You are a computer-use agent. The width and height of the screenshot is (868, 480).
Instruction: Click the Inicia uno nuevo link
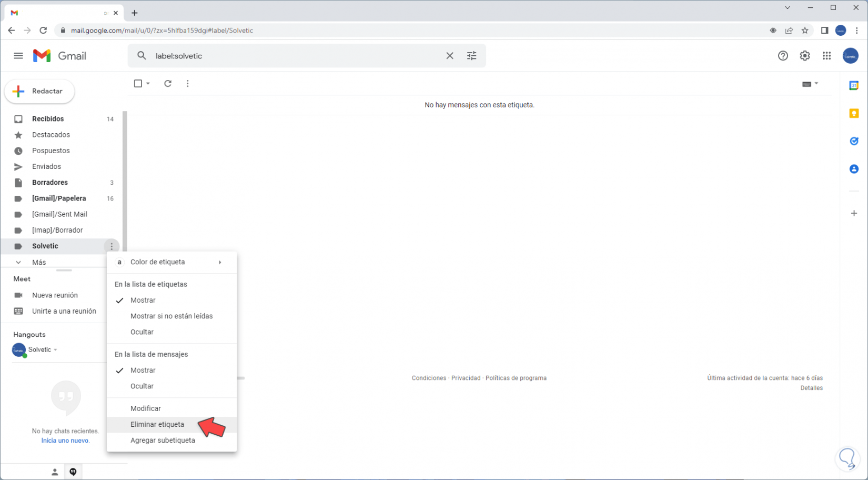click(x=65, y=441)
